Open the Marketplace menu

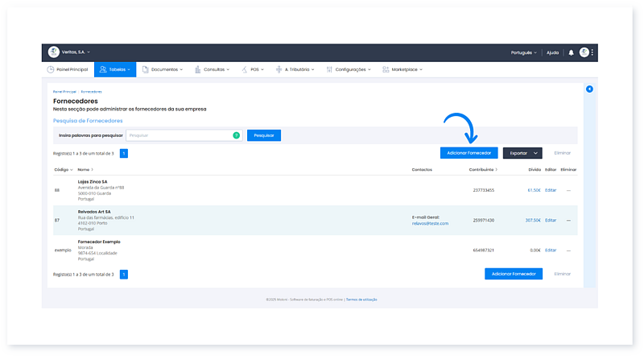402,70
